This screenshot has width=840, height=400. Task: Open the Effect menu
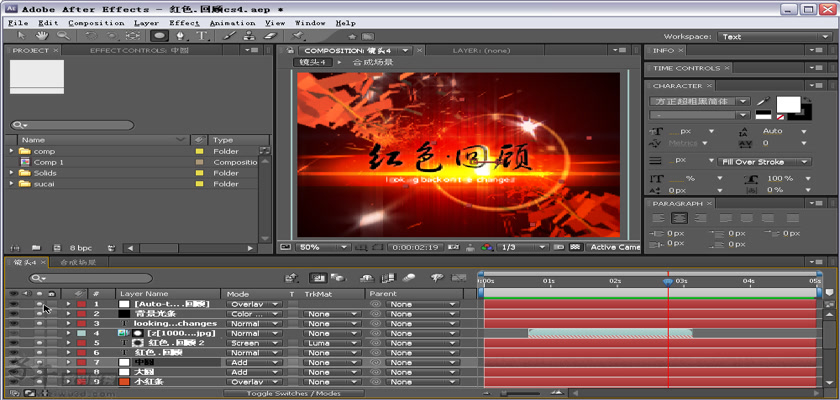click(x=184, y=23)
